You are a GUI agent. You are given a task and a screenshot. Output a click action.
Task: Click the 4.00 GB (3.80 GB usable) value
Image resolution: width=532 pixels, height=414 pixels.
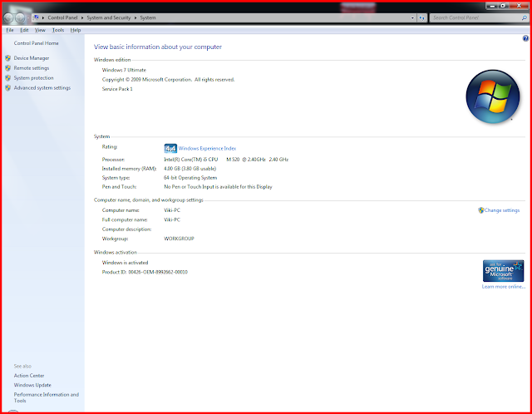tap(190, 168)
